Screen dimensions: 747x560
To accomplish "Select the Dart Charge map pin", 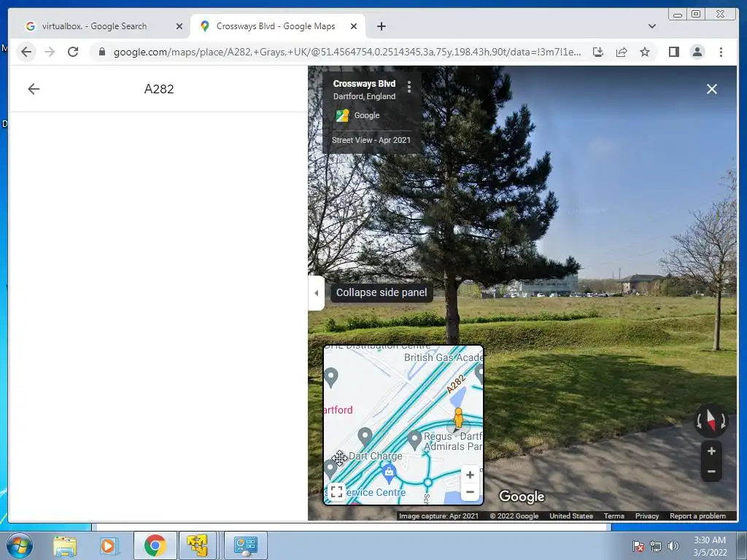I will 365,437.
